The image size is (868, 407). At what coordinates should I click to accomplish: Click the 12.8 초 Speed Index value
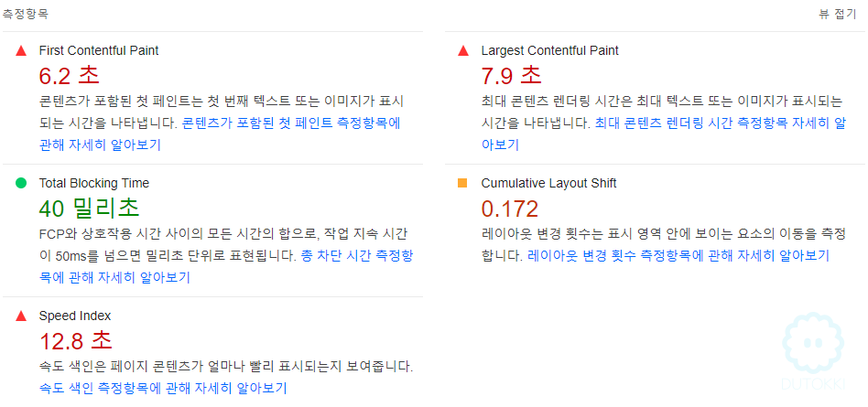pos(76,340)
